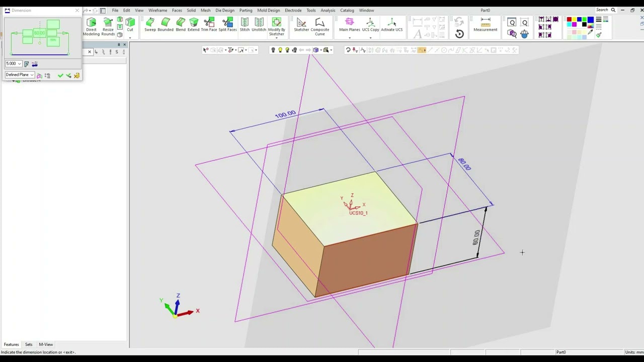This screenshot has height=362, width=644.
Task: Toggle dimension text position icon beside F
Action: click(35, 64)
